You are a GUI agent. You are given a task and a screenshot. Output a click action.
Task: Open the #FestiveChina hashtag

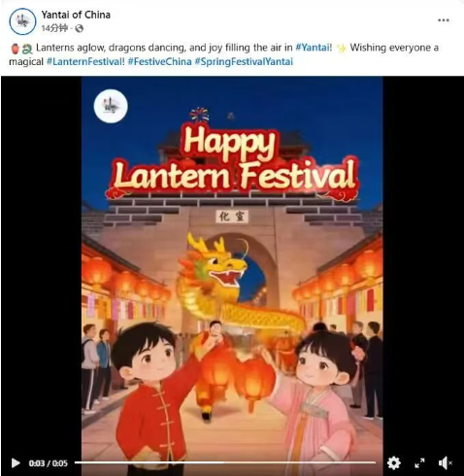[x=159, y=61]
